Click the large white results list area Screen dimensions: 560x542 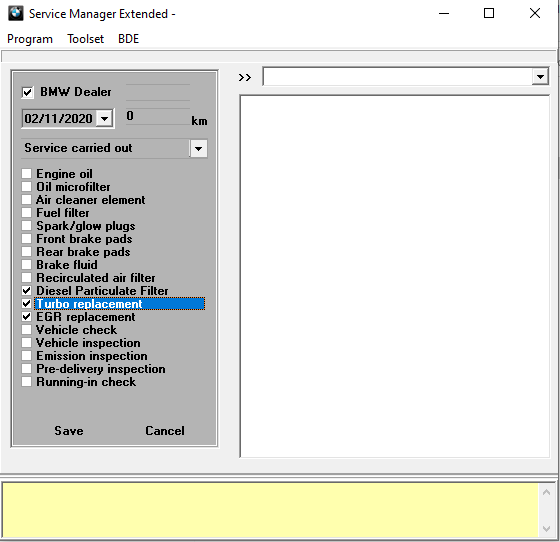[x=395, y=276]
